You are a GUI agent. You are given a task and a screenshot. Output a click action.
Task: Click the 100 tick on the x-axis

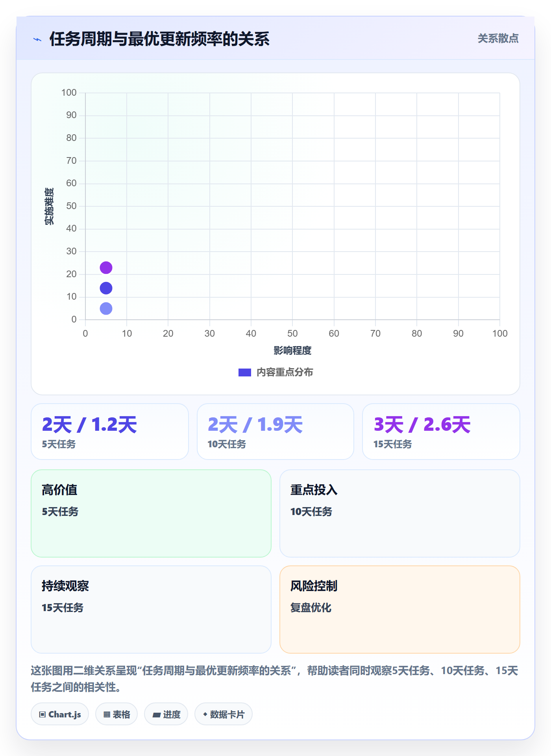pyautogui.click(x=500, y=334)
